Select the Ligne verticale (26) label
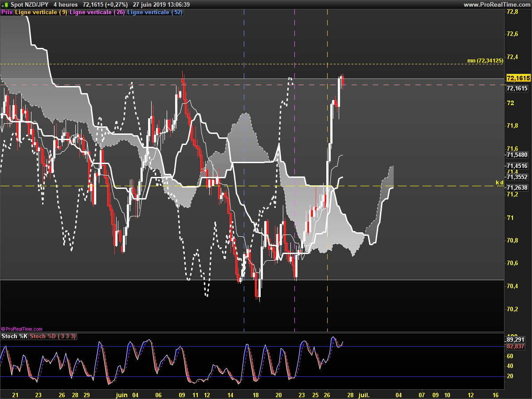Viewport: 532px width, 399px height. [x=98, y=12]
